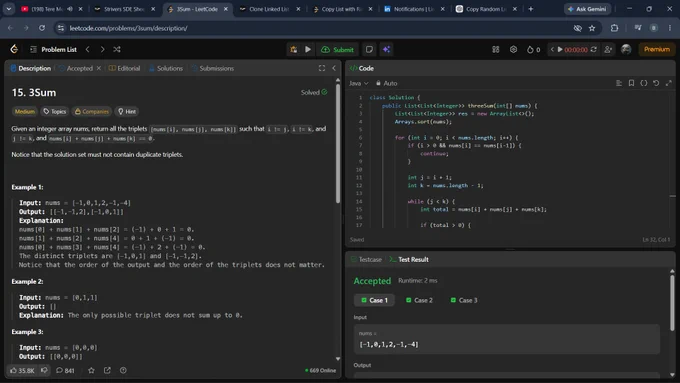Reset the timer with refresh icon
The image size is (680, 383).
click(594, 49)
